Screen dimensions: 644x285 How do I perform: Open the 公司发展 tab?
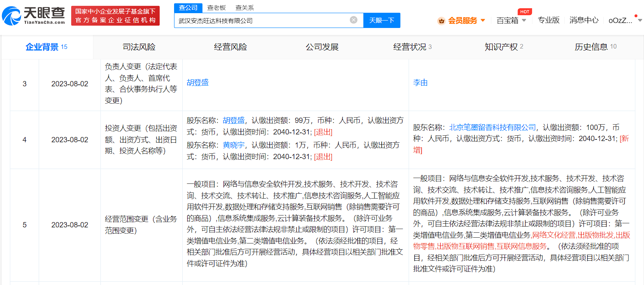click(x=322, y=47)
